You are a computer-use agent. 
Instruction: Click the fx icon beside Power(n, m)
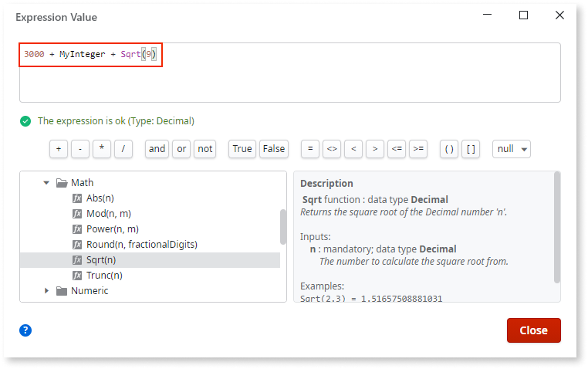click(77, 229)
